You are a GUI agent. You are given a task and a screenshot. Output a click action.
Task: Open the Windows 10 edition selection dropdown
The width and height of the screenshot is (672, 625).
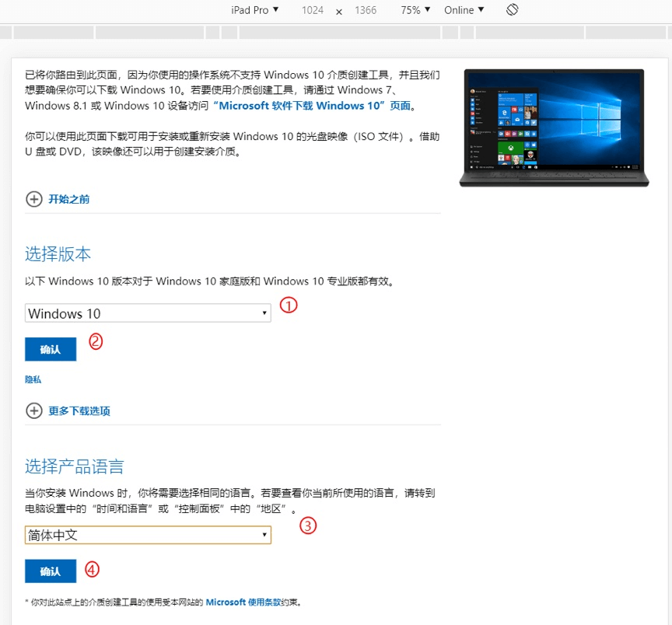[148, 312]
